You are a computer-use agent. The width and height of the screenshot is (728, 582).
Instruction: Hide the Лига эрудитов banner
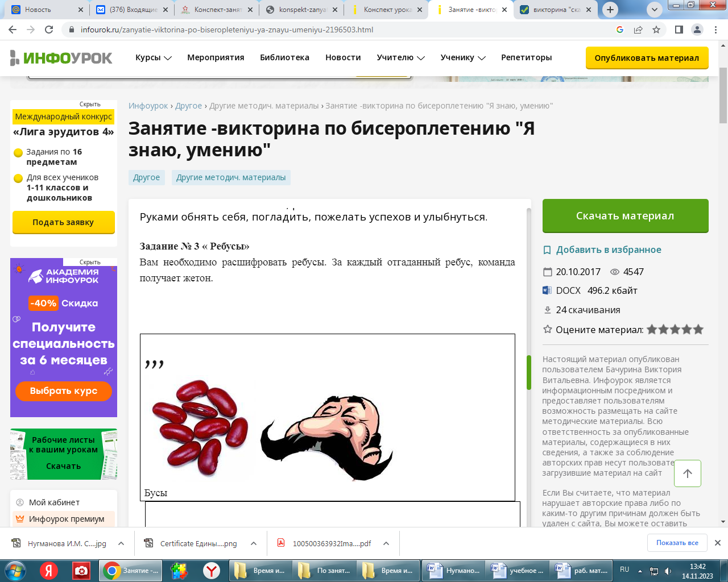[90, 104]
